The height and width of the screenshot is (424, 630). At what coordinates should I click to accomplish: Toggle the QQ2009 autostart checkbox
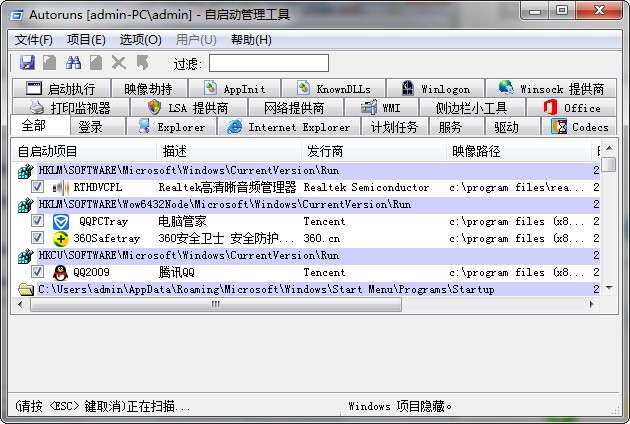click(38, 272)
